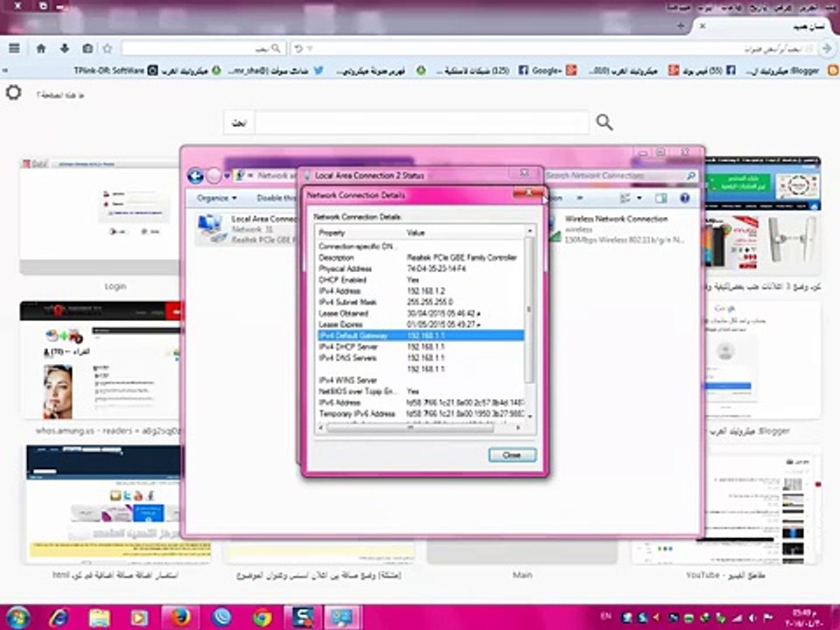Image resolution: width=840 pixels, height=630 pixels.
Task: Click the magnifier in Firefox search box
Action: (x=276, y=48)
